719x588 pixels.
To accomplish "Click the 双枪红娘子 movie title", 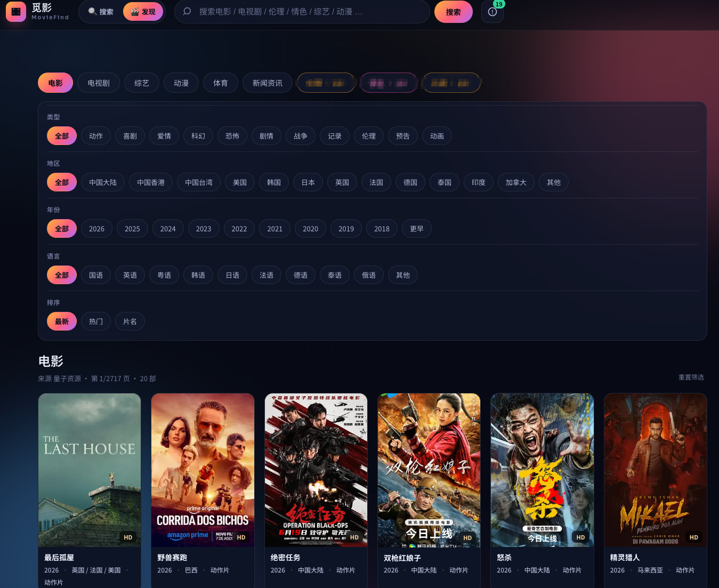I will tap(402, 558).
